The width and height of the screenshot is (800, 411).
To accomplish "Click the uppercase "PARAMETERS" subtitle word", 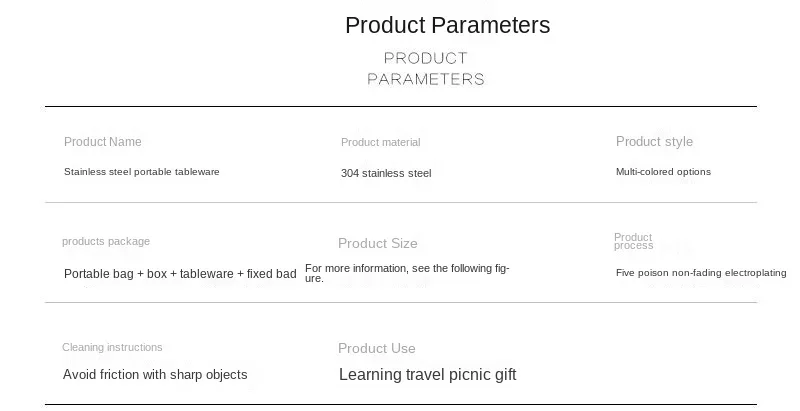I will [x=425, y=79].
